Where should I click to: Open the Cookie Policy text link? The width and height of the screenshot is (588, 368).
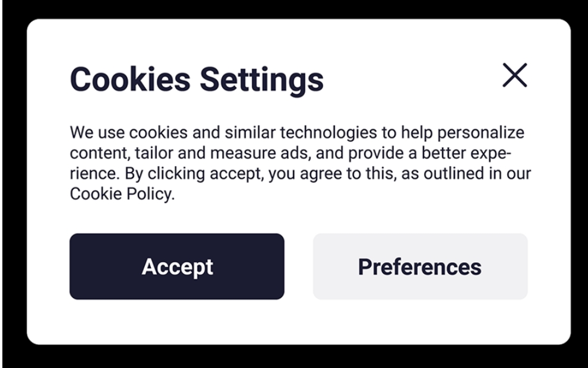tap(122, 194)
